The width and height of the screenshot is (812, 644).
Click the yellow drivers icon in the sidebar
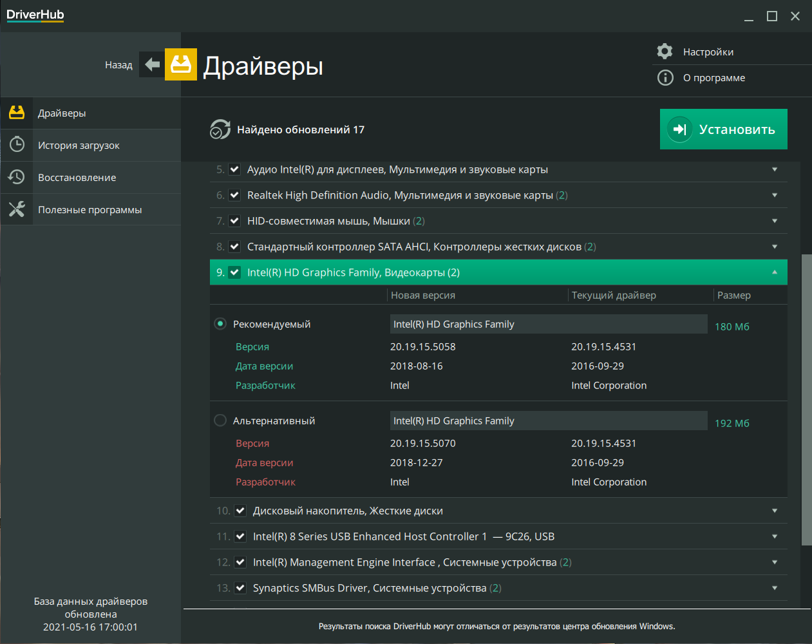[17, 113]
